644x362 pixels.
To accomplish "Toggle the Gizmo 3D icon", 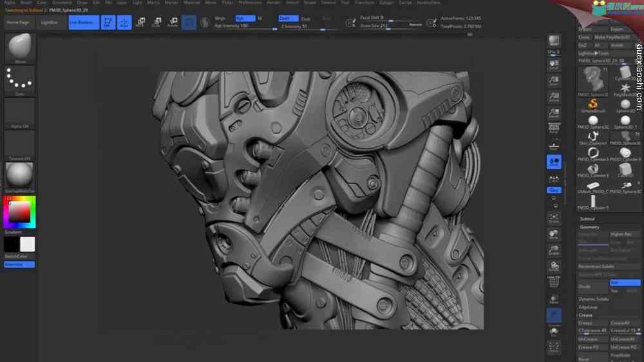I will [189, 22].
